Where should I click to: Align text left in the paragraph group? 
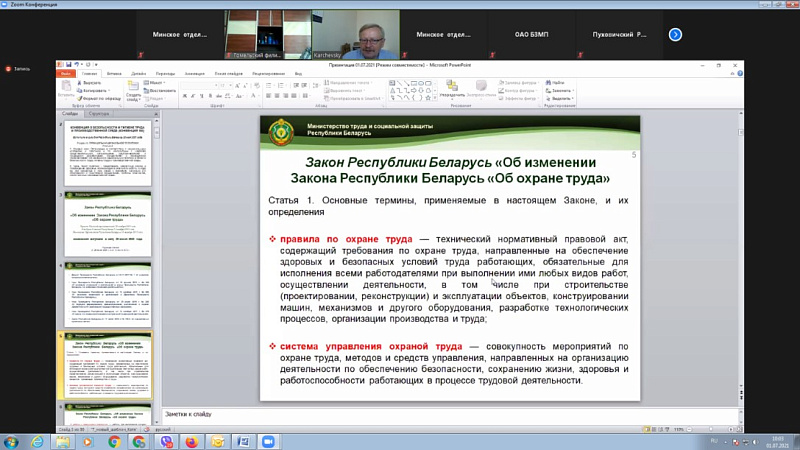[269, 95]
